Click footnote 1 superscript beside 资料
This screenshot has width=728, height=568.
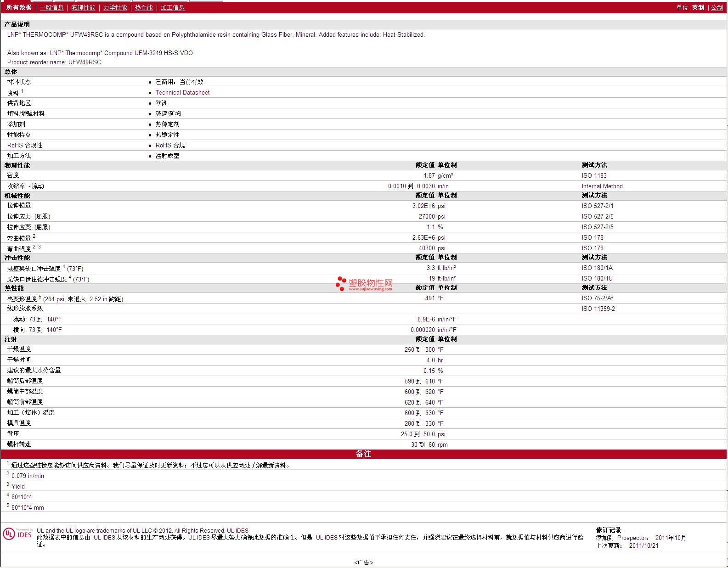[x=22, y=91]
